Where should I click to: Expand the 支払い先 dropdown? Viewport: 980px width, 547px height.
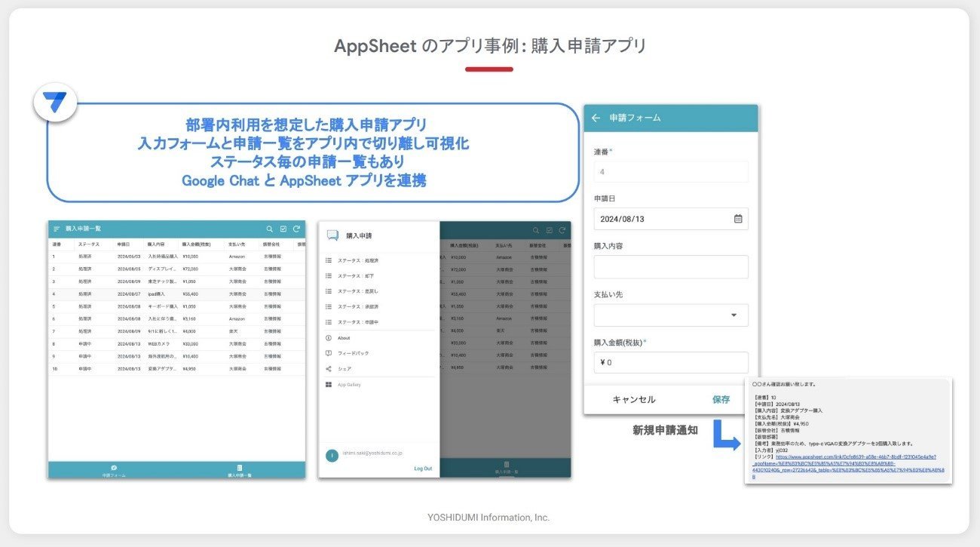point(671,315)
